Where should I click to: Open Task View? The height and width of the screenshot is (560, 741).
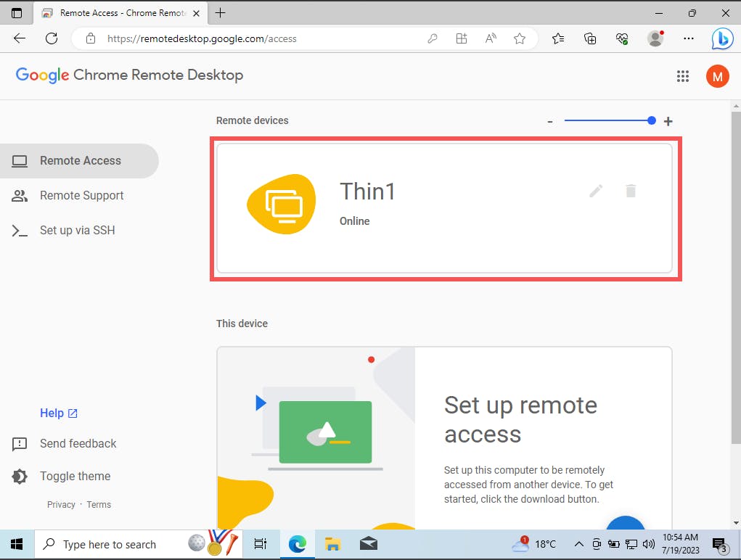261,545
